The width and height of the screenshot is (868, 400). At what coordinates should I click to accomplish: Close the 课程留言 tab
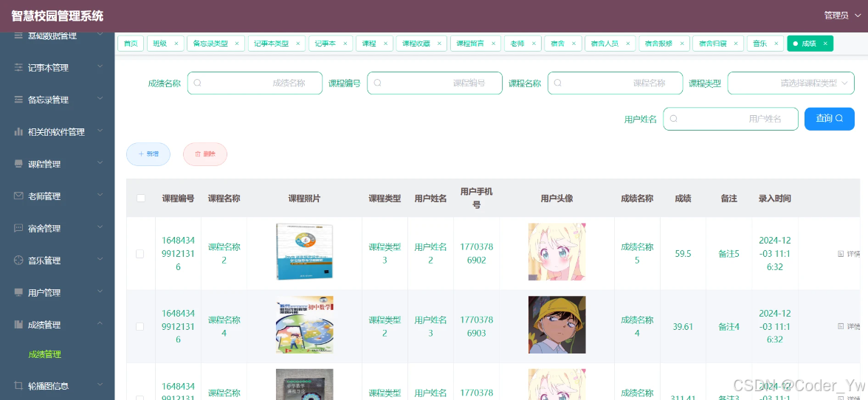pos(493,44)
